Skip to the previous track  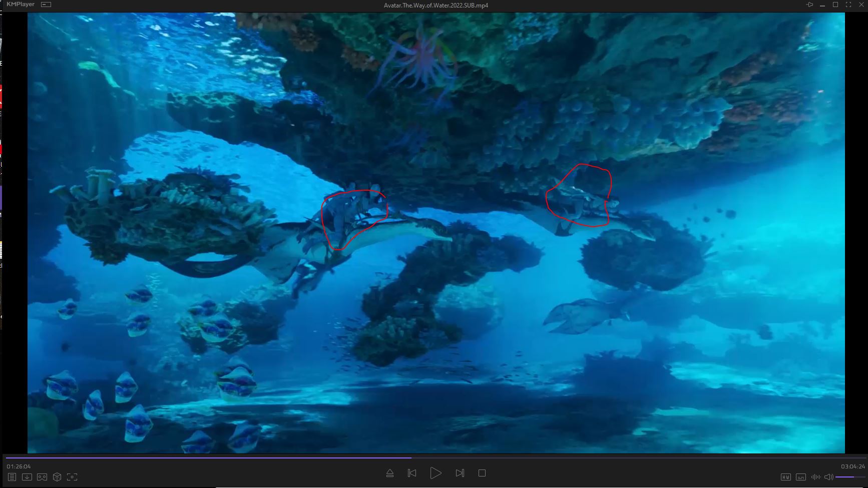tap(412, 473)
